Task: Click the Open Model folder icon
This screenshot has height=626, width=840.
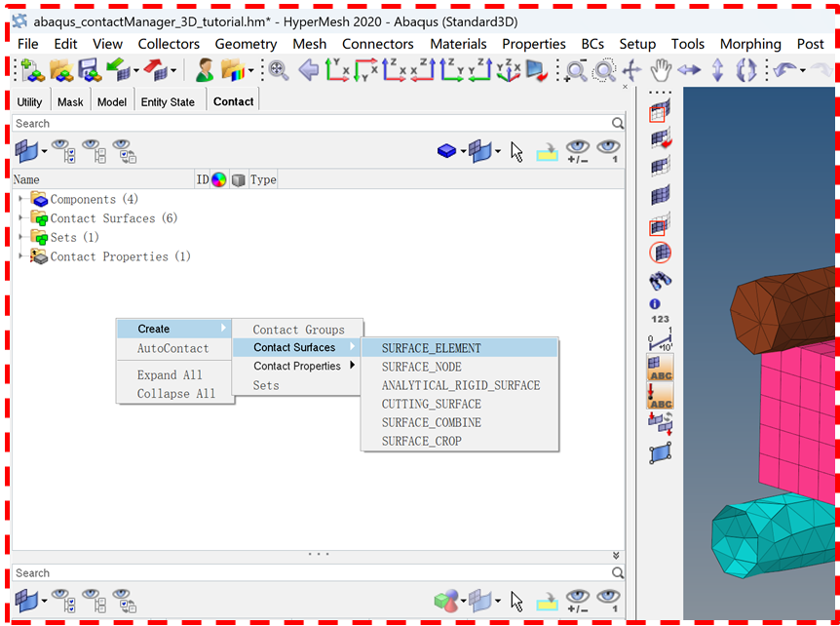Action: click(60, 70)
